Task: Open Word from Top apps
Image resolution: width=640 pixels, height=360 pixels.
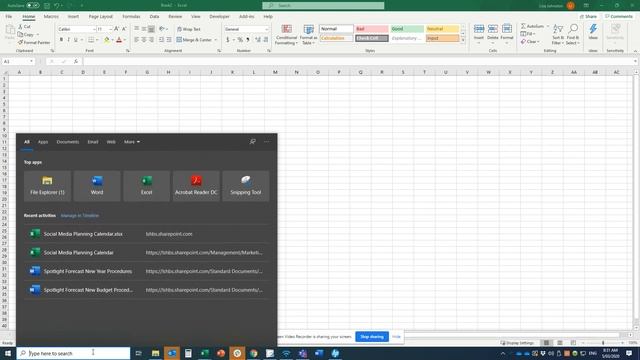Action: coord(97,186)
